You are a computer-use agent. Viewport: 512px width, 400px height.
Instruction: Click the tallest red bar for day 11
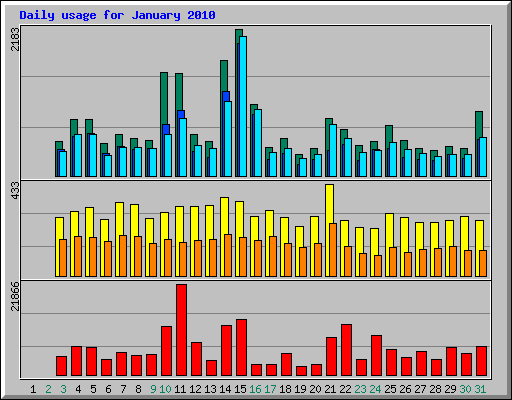click(181, 330)
